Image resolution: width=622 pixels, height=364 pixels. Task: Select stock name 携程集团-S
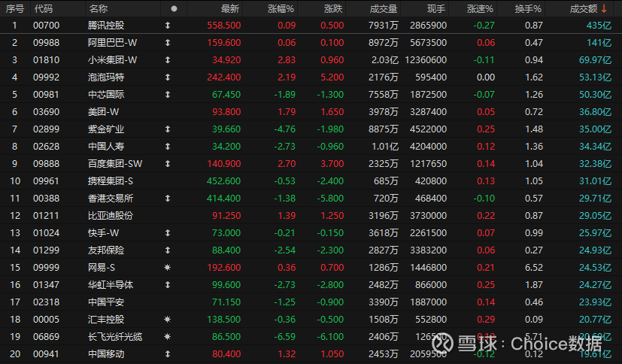pyautogui.click(x=111, y=180)
